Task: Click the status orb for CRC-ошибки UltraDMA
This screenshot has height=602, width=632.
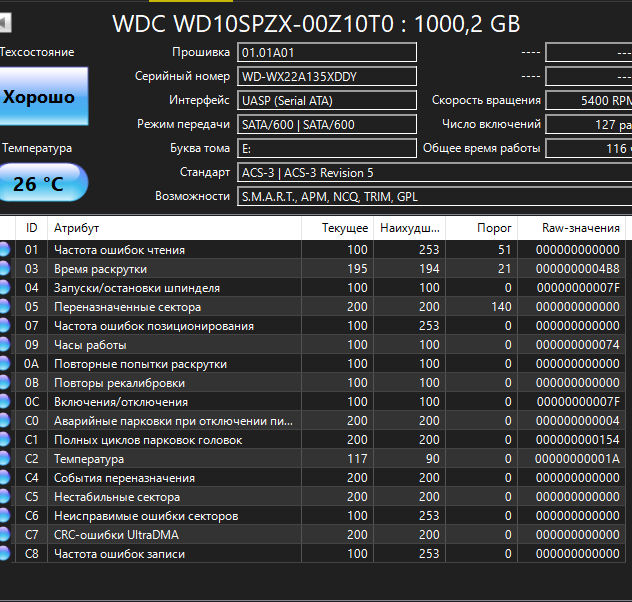Action: pyautogui.click(x=4, y=535)
